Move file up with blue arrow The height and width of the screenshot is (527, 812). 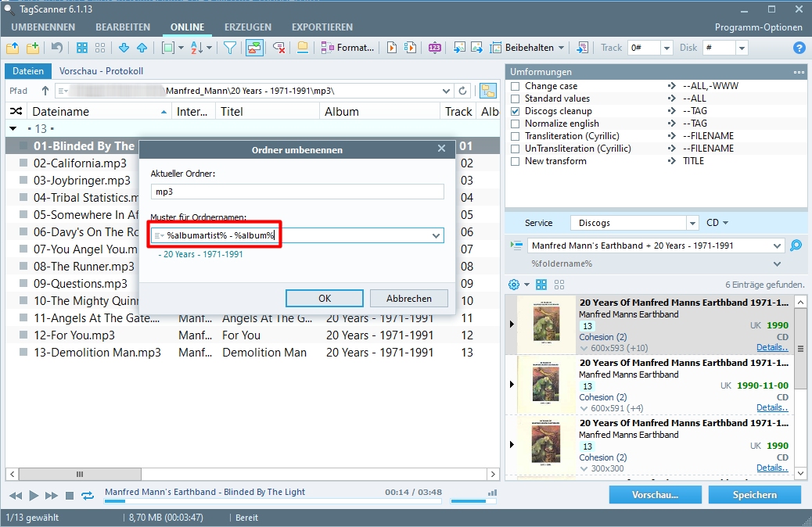142,48
